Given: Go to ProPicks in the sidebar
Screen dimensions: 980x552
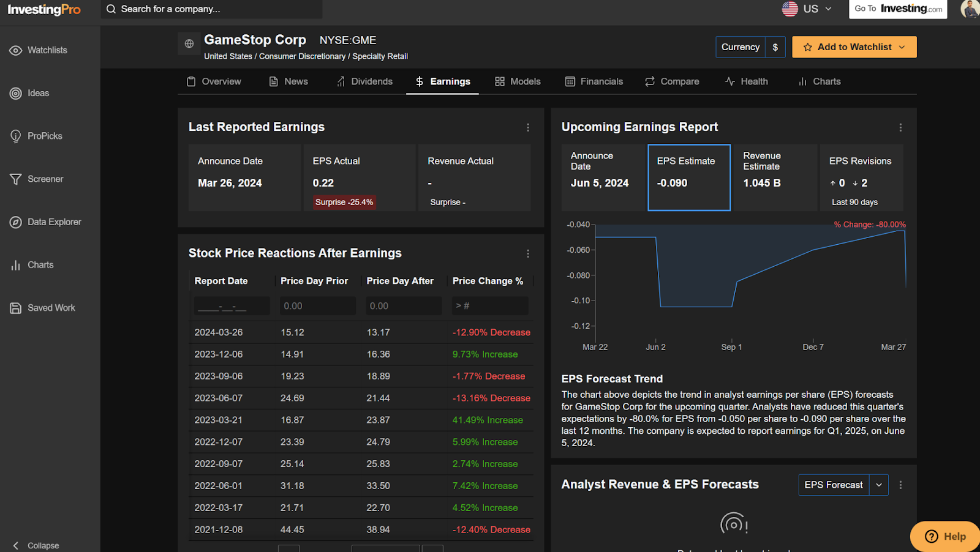Looking at the screenshot, I should tap(36, 136).
